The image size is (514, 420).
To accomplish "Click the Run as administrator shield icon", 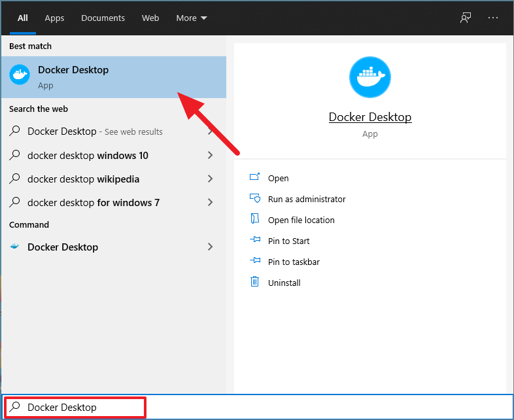I will (x=254, y=198).
